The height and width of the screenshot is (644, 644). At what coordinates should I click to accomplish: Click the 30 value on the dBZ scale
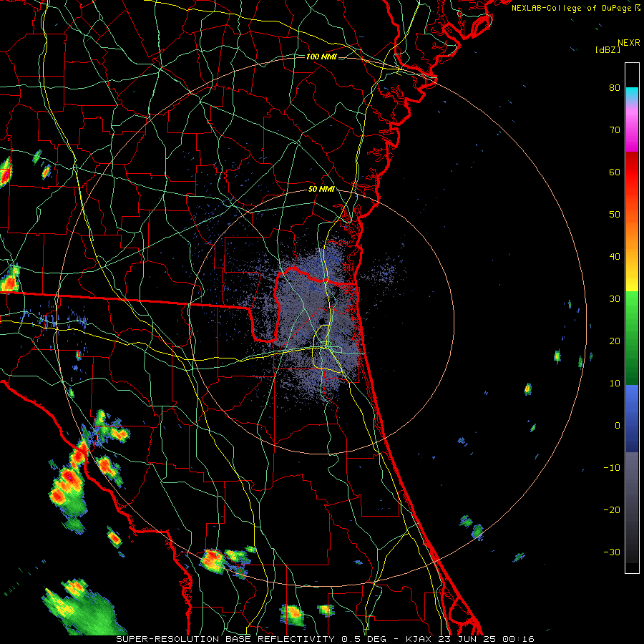(x=615, y=299)
